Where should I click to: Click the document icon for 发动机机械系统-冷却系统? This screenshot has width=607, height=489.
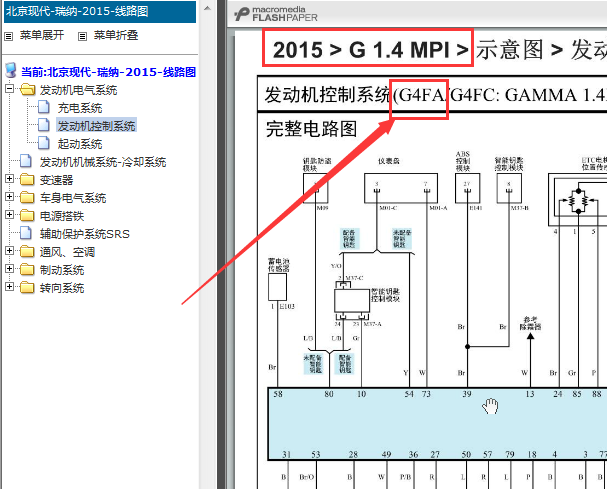click(26, 161)
